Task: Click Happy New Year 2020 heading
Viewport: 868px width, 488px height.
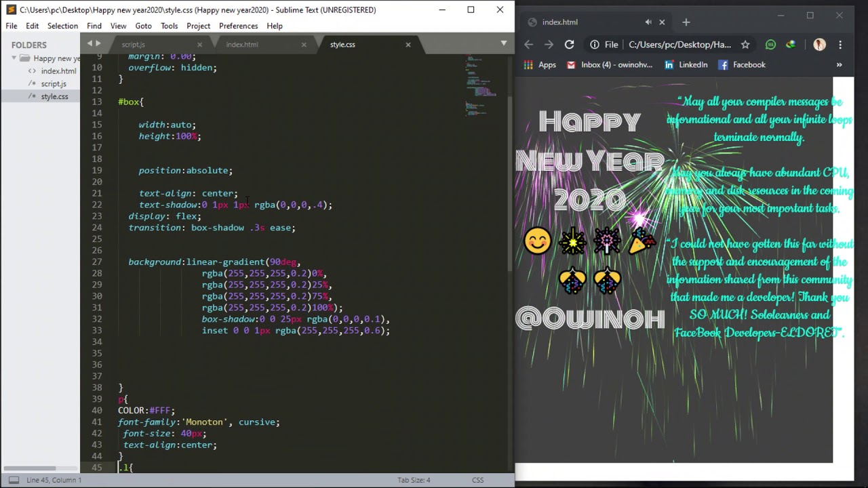Action: (x=590, y=161)
